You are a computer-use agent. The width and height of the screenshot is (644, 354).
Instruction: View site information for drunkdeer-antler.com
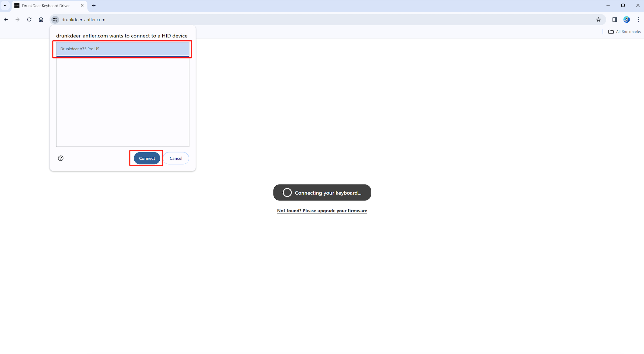pyautogui.click(x=55, y=19)
